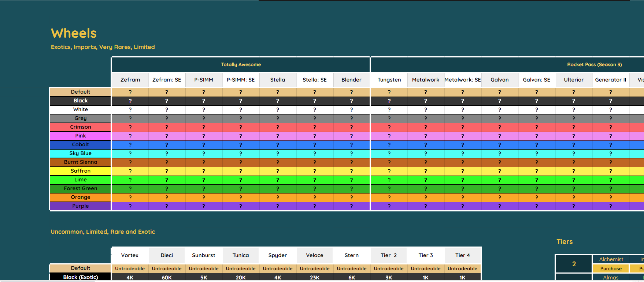The height and width of the screenshot is (282, 644).
Task: Select the P-SIMM column header
Action: click(x=204, y=80)
